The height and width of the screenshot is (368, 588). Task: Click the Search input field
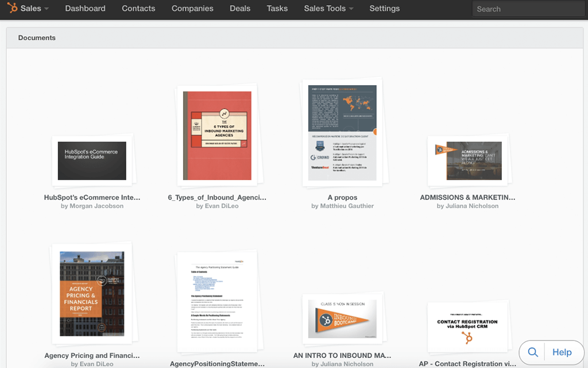point(527,9)
